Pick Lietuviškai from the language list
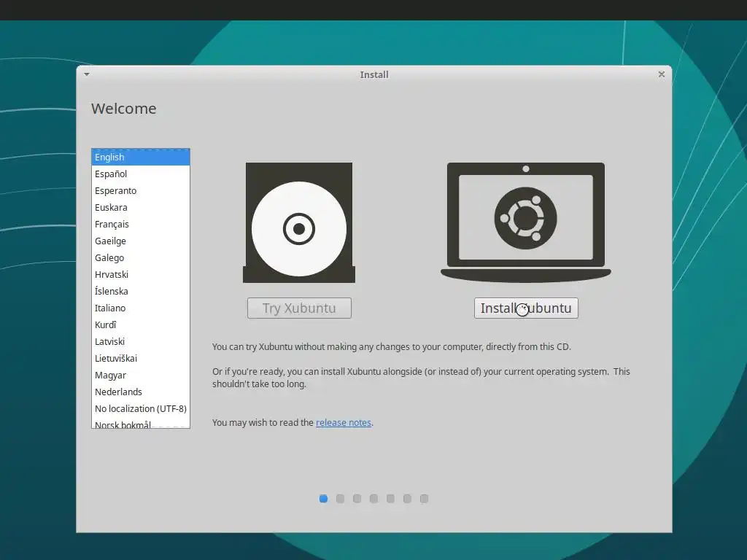The width and height of the screenshot is (747, 560). tap(141, 358)
